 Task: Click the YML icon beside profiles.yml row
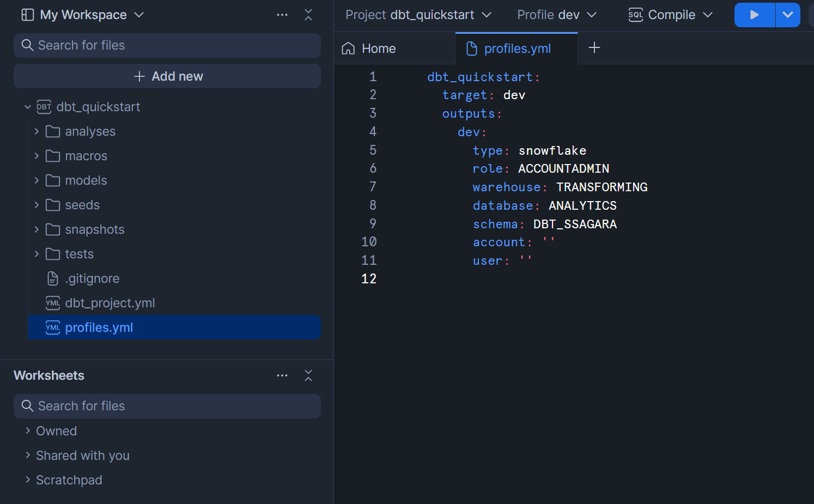click(53, 327)
